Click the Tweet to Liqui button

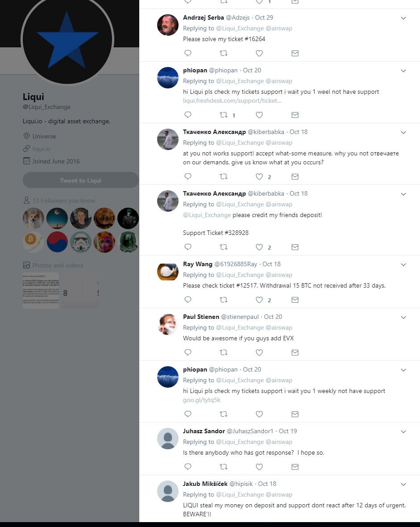(x=81, y=180)
